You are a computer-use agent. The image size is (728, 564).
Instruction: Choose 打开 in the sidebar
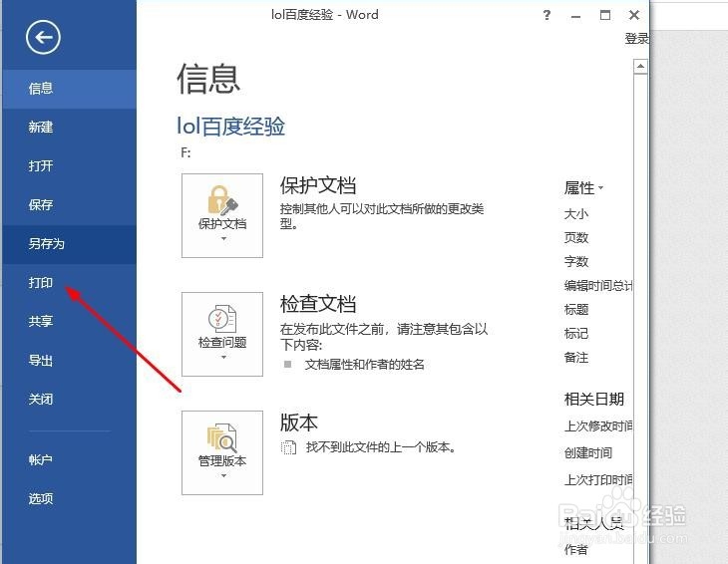[69, 166]
